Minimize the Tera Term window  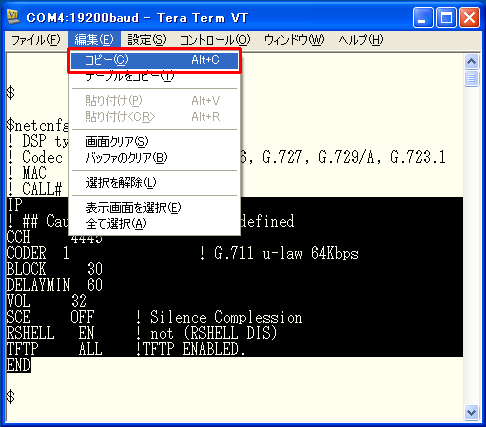423,18
